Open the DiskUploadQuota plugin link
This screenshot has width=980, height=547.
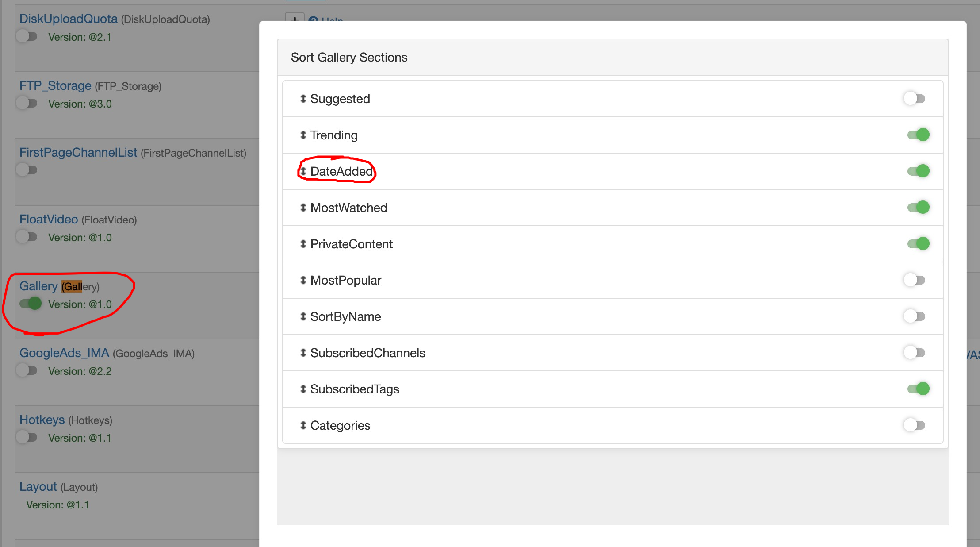(68, 19)
